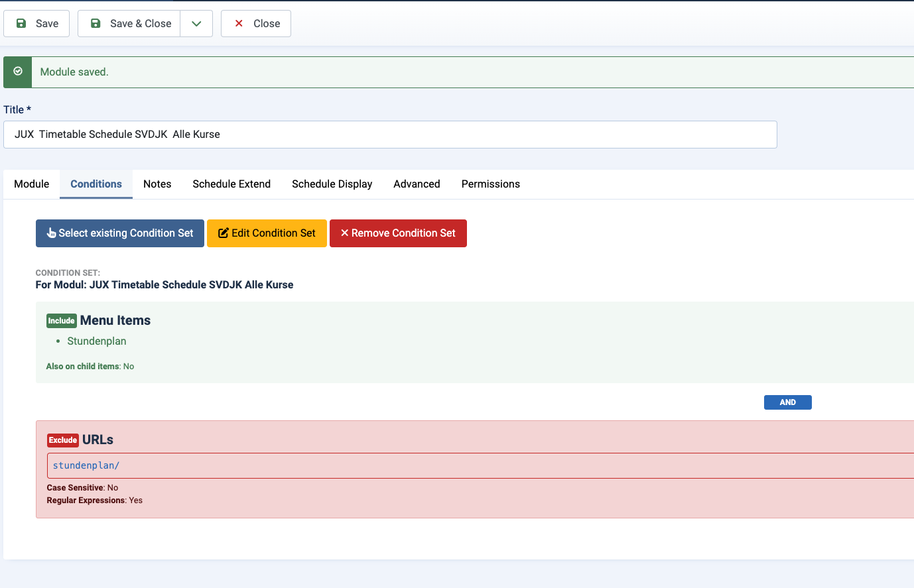Focus the Title input field
The width and height of the screenshot is (914, 588).
(x=390, y=135)
